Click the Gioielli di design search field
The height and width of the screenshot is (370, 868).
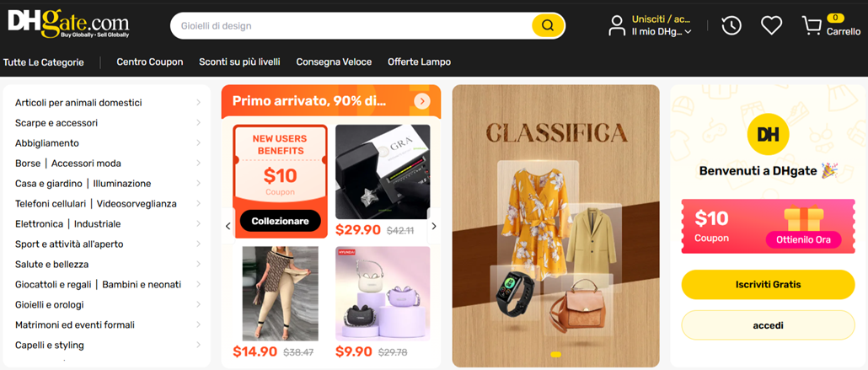351,25
